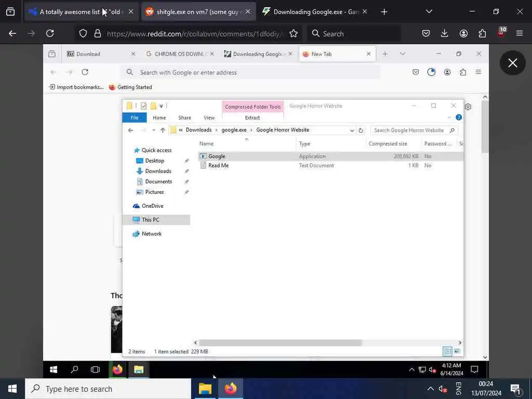The width and height of the screenshot is (532, 399).
Task: Click Explorer help question mark icon
Action: [x=459, y=117]
